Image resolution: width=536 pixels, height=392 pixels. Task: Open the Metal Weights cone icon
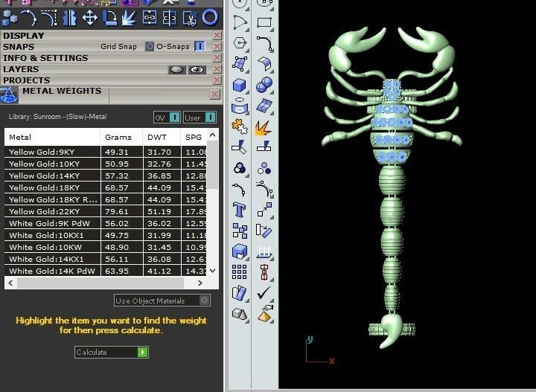[9, 95]
